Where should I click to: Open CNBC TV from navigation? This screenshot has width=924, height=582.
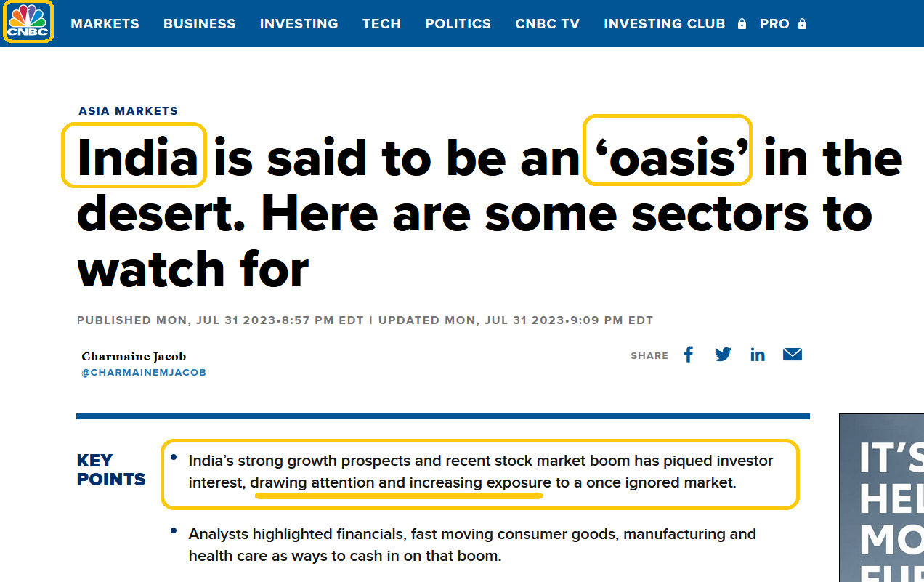point(547,24)
